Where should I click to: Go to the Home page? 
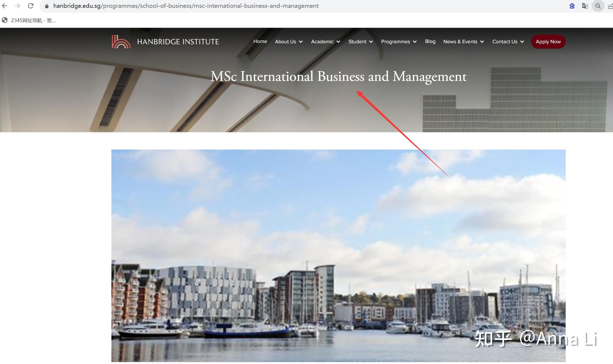(x=260, y=41)
